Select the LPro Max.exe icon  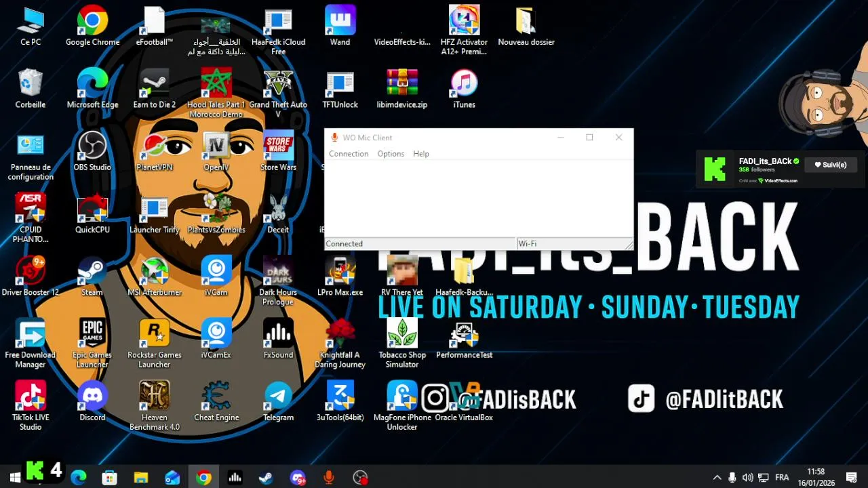(x=340, y=277)
